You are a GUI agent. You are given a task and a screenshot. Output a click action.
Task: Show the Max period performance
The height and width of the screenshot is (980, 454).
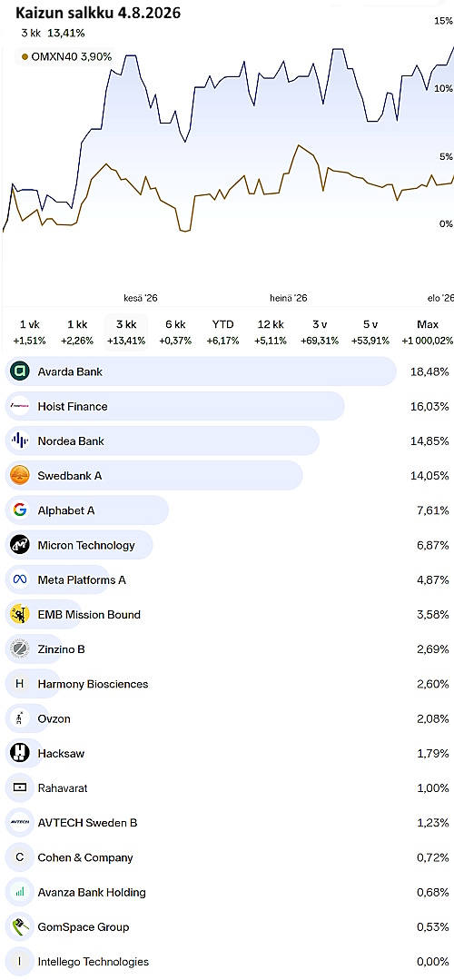pyautogui.click(x=427, y=332)
